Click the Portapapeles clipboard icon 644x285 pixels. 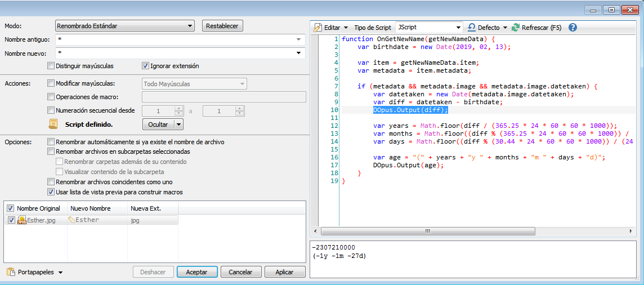pyautogui.click(x=11, y=272)
